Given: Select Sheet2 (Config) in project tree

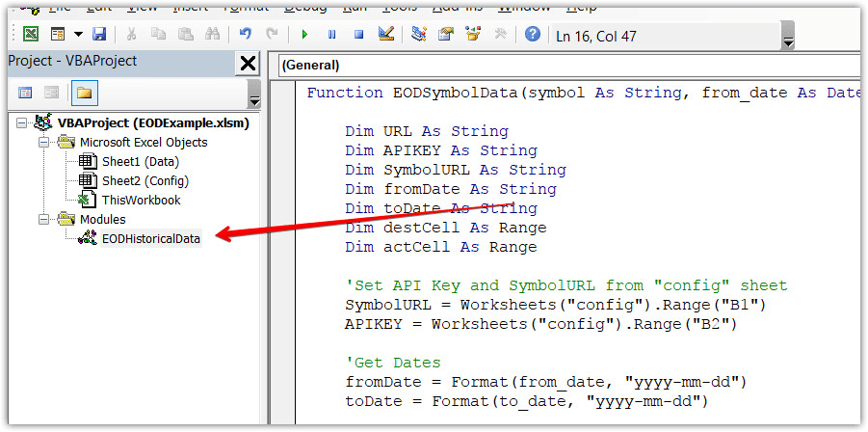Looking at the screenshot, I should 145,181.
